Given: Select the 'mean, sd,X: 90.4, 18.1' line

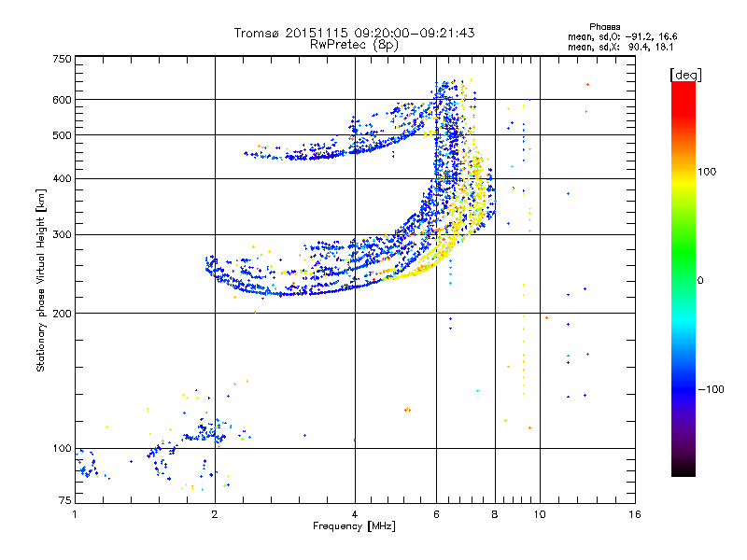Looking at the screenshot, I should pyautogui.click(x=620, y=48).
